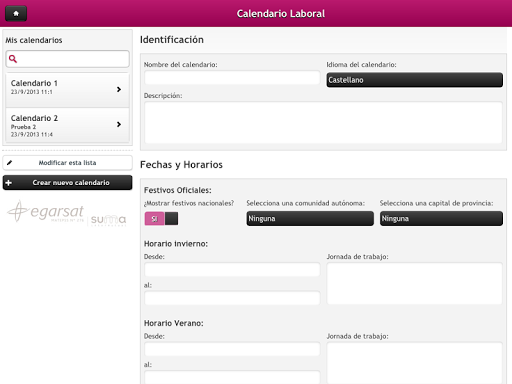Screen dimensions: 512x384
Task: Click the suma logo
Action: pos(108,219)
